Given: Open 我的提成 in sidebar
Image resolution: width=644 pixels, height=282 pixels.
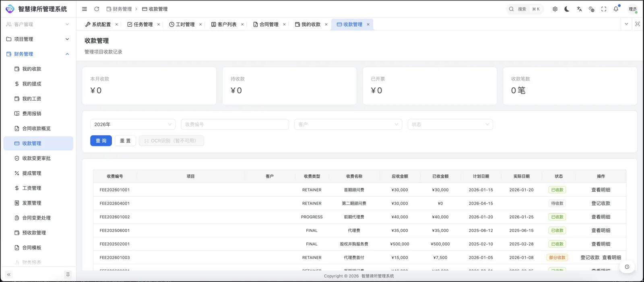Looking at the screenshot, I should click(x=38, y=84).
